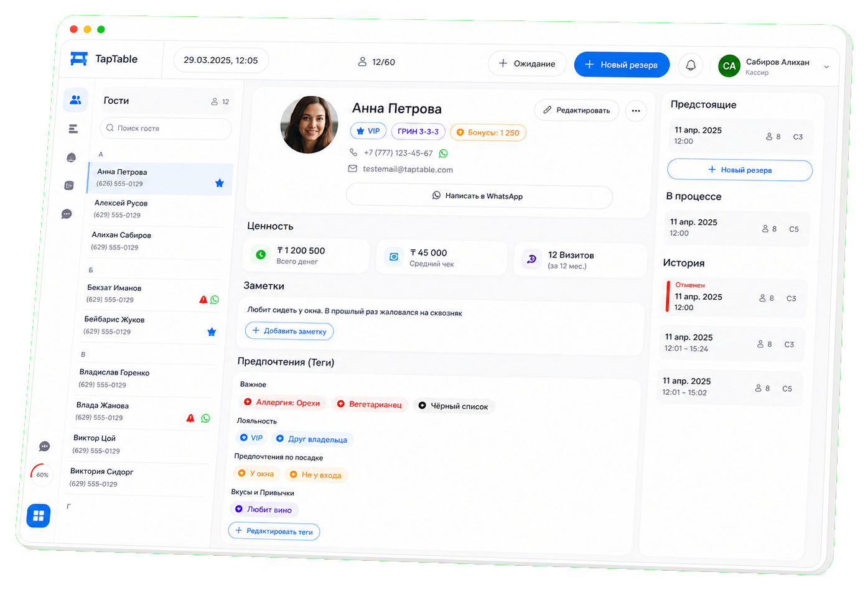
Task: Click the Бонусы: 1 250 badge
Action: click(x=488, y=132)
